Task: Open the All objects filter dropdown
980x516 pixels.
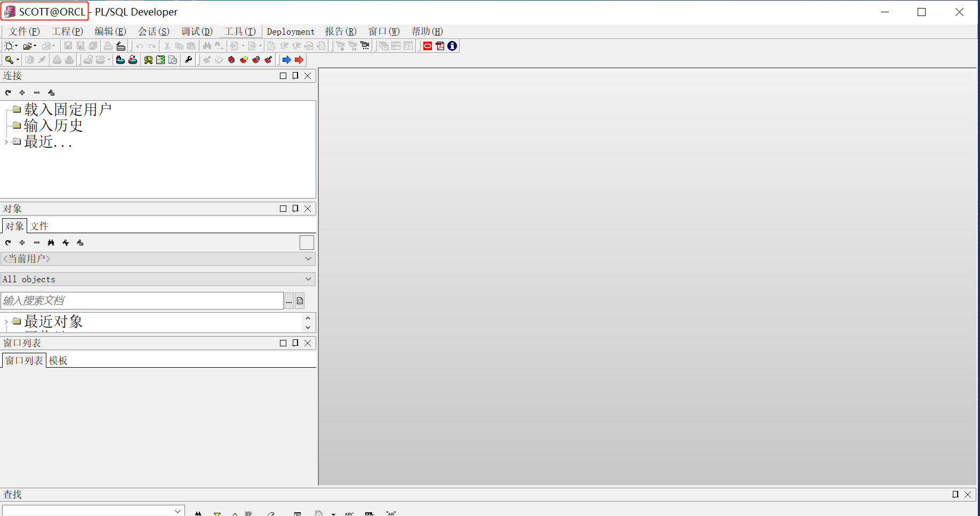Action: click(x=308, y=279)
